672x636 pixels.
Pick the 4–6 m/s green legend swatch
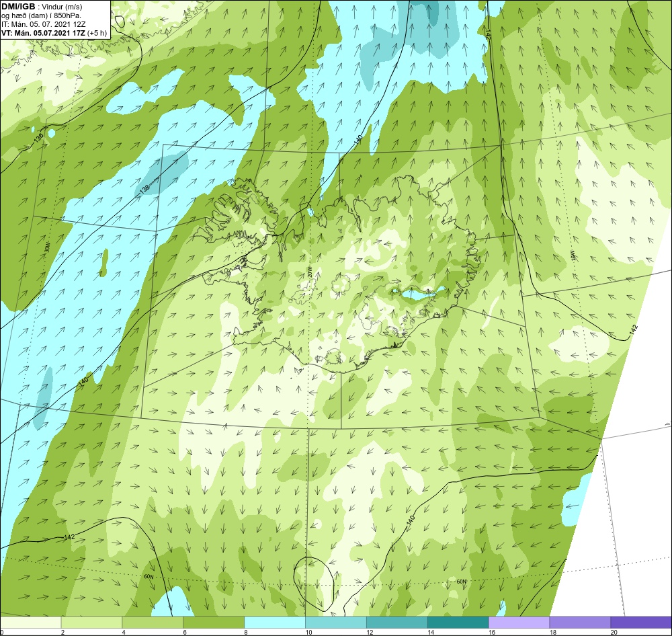[x=153, y=622]
